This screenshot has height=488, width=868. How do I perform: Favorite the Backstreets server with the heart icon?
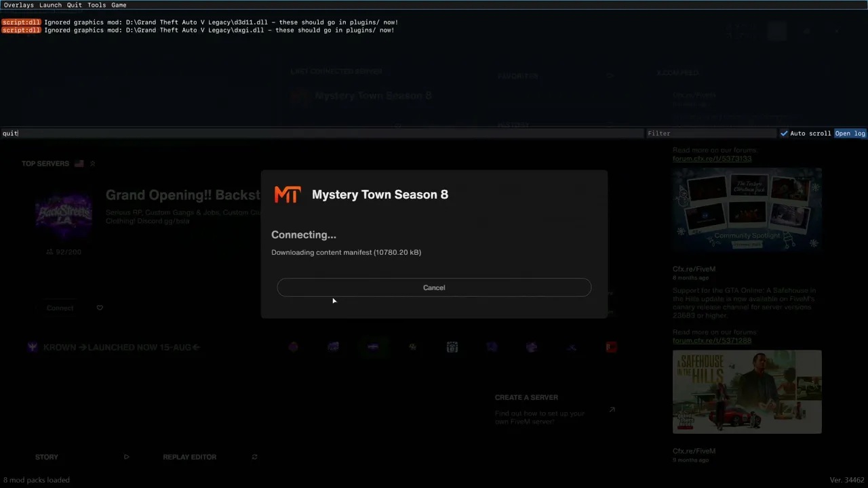[100, 308]
